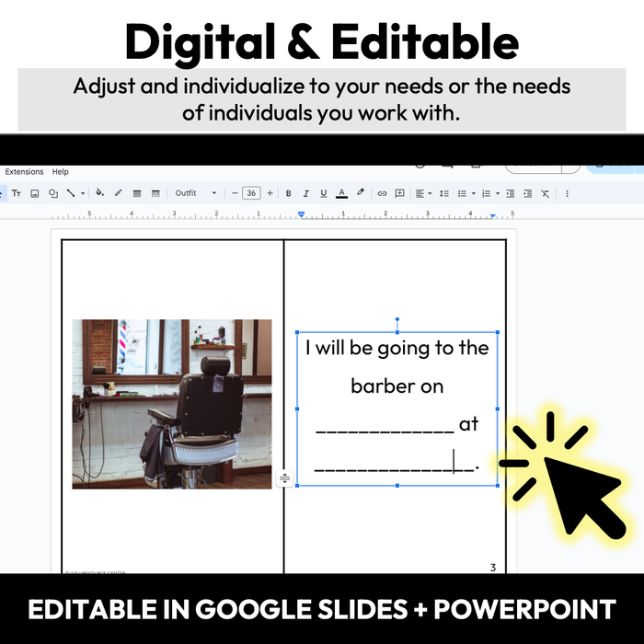Open the Outfit font dropdown
This screenshot has height=644, width=644.
[x=196, y=193]
